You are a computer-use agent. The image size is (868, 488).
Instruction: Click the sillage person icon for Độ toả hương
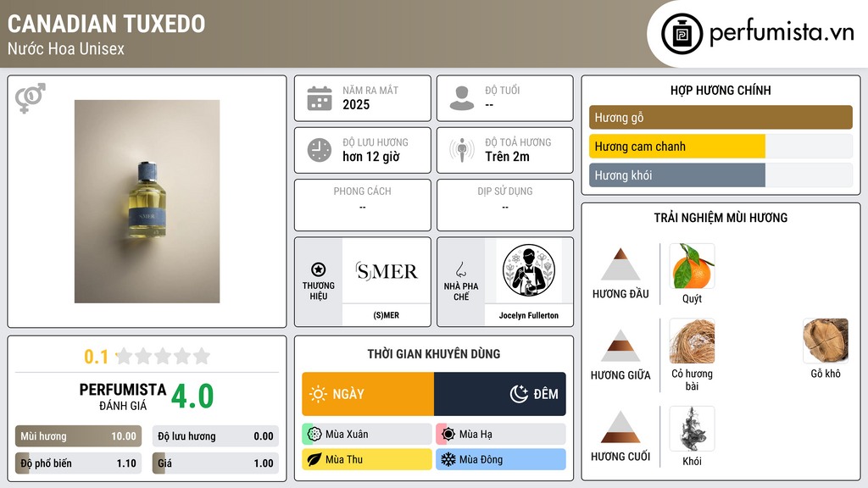(462, 150)
